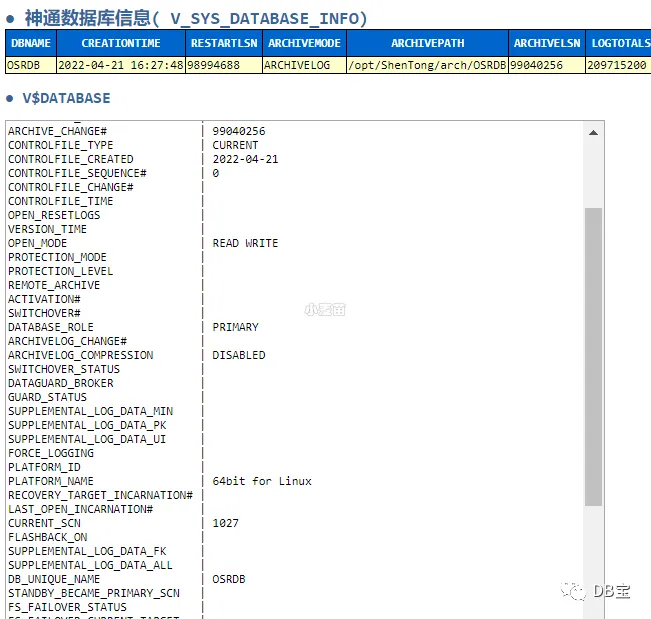Click the SUPPLEMENTAL_LOG_DATA_FK row label
The image size is (651, 619).
(87, 551)
